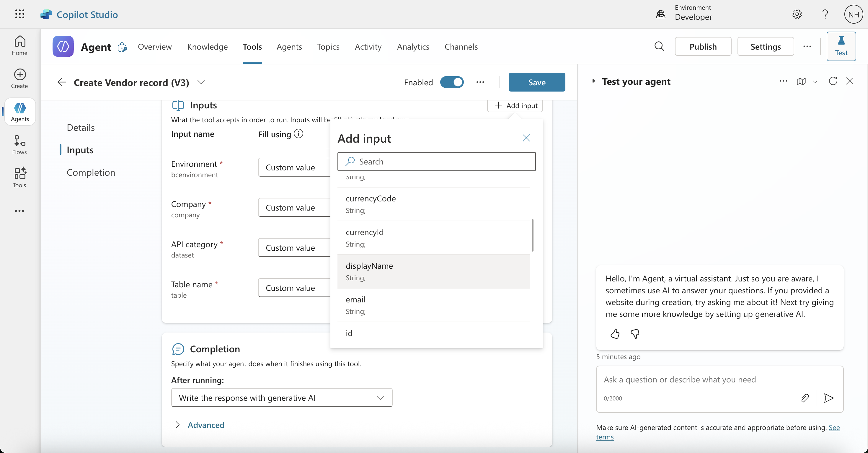
Task: Open the app launcher grid icon
Action: 19,14
